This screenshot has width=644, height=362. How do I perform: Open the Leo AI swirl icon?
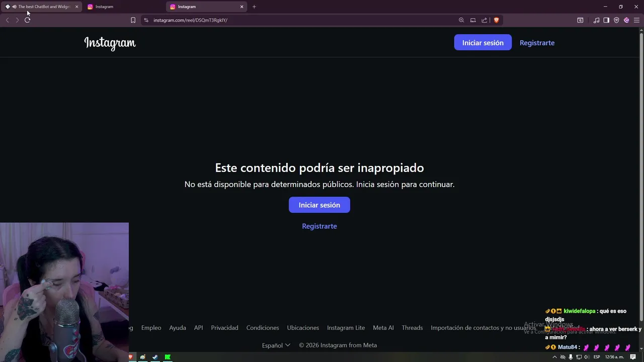coord(626,20)
